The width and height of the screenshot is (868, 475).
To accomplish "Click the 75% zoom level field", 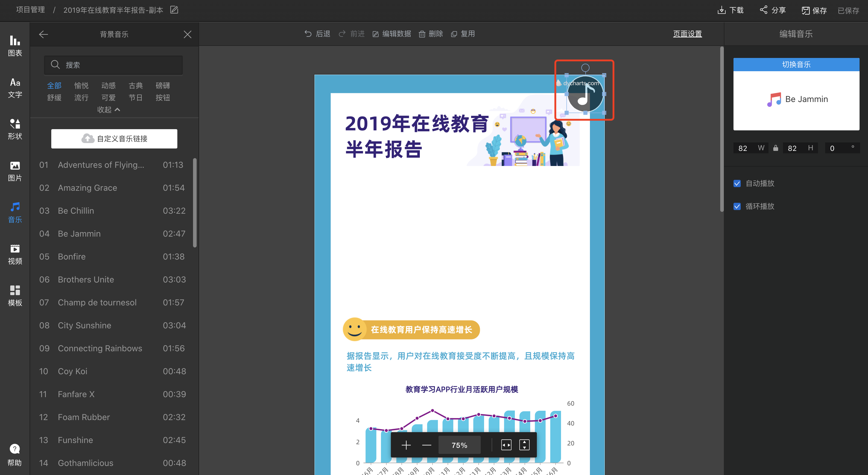I will [459, 445].
